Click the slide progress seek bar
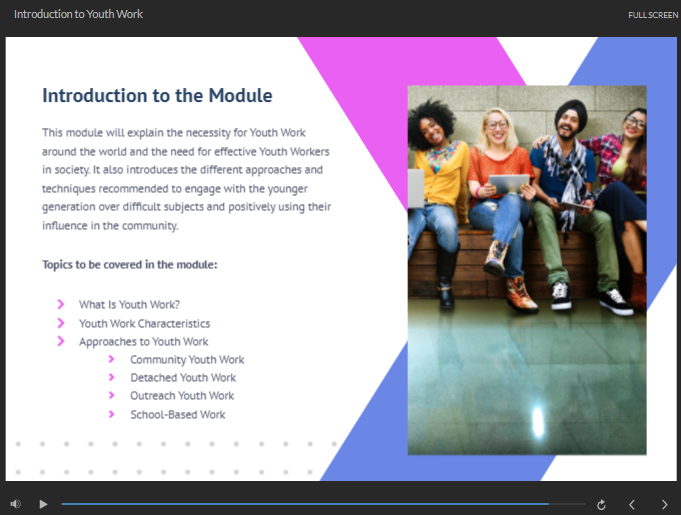681x515 pixels. click(x=322, y=504)
